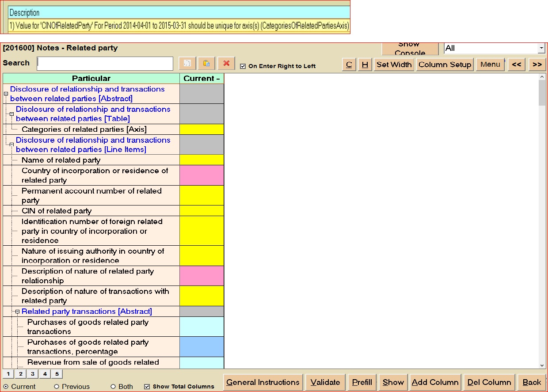
Task: Collapse Disclosure of relationship [Table] node
Action: (12, 114)
